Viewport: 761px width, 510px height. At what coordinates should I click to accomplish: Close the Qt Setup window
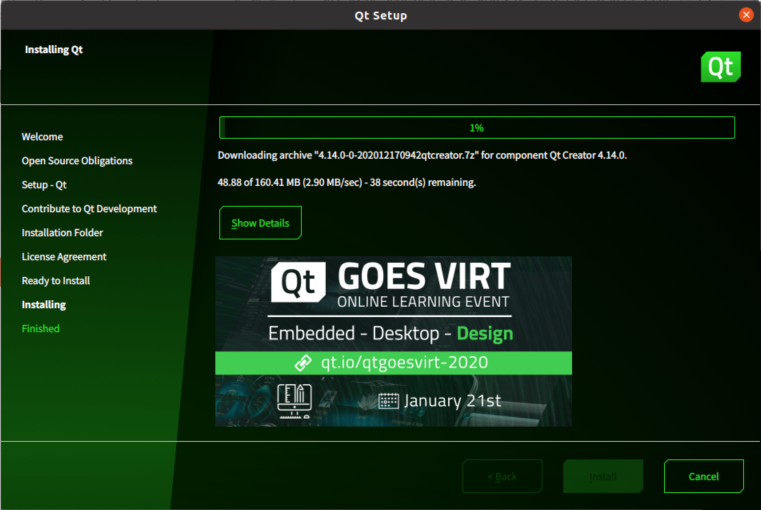(746, 15)
